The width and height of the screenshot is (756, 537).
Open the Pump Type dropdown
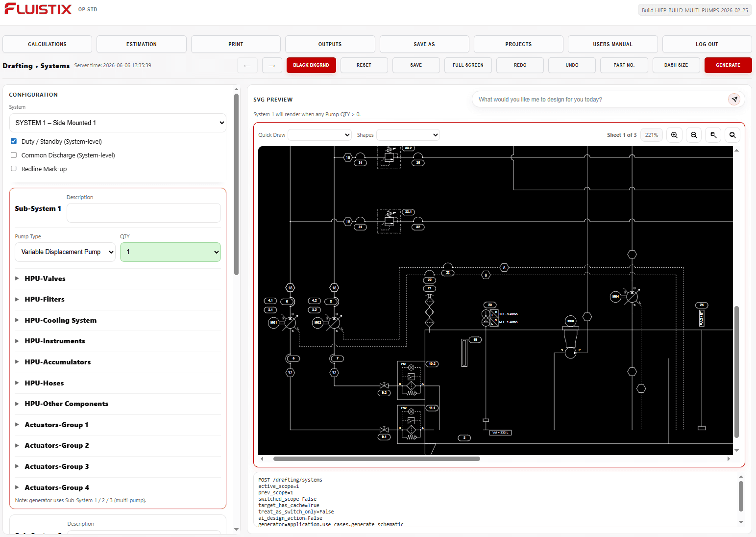coord(65,252)
